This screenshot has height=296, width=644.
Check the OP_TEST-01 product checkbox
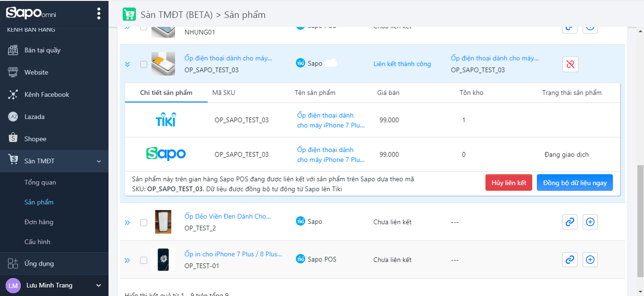(x=144, y=260)
